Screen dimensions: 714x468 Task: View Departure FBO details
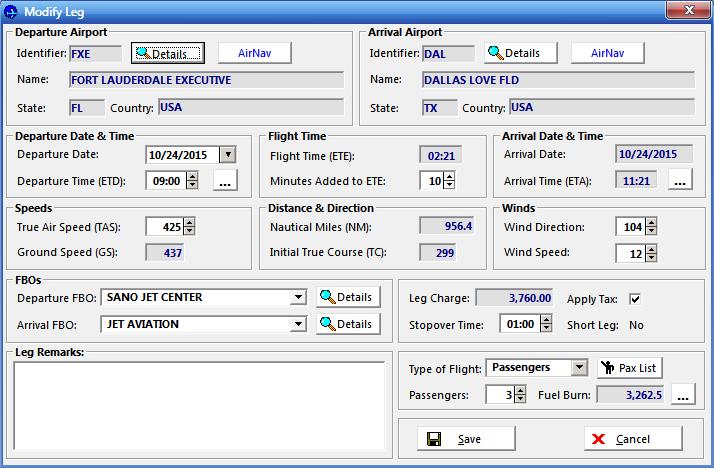(x=348, y=297)
